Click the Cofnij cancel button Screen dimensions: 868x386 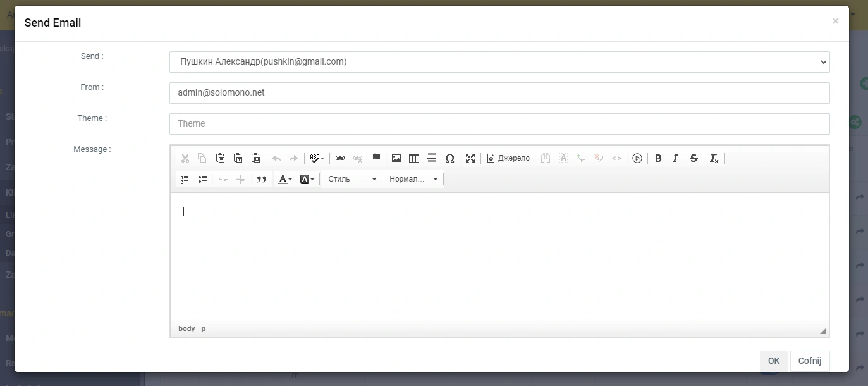point(809,361)
